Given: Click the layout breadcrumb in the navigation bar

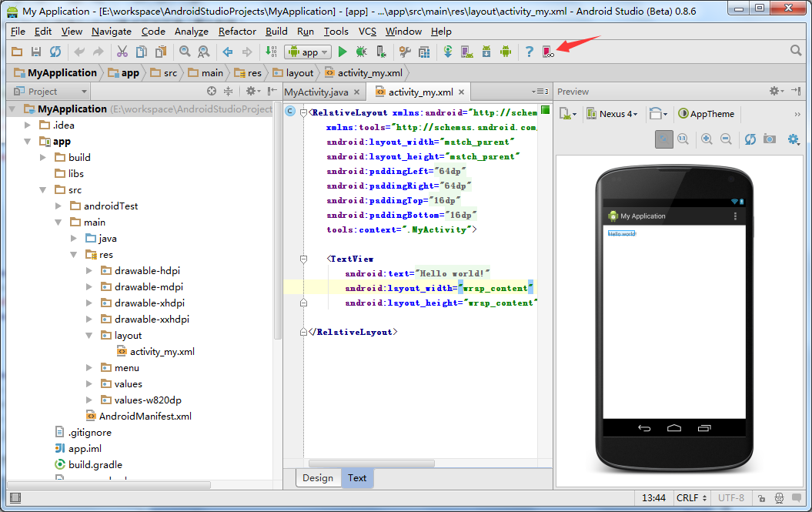Looking at the screenshot, I should 293,73.
